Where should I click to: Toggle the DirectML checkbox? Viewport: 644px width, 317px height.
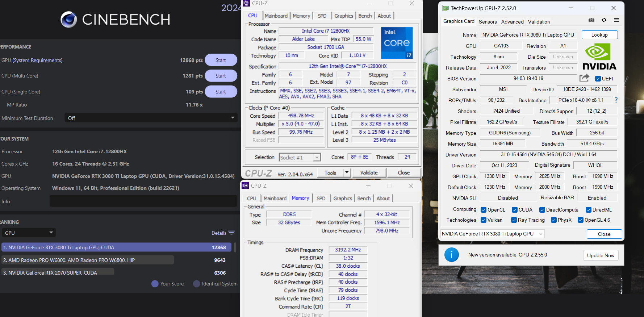[589, 210]
